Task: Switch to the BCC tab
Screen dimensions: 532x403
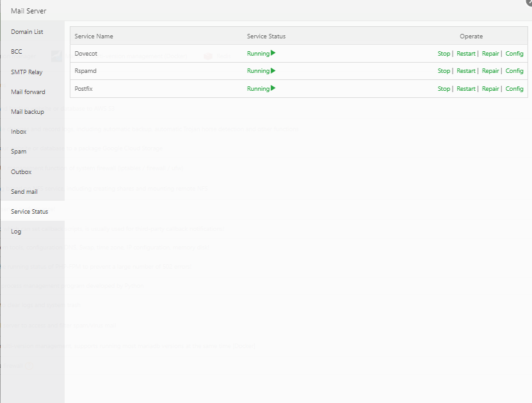Action: [x=32, y=52]
